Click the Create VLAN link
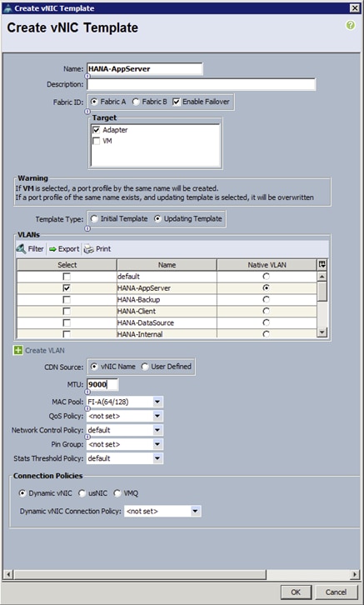This screenshot has height=605, width=364. [45, 351]
